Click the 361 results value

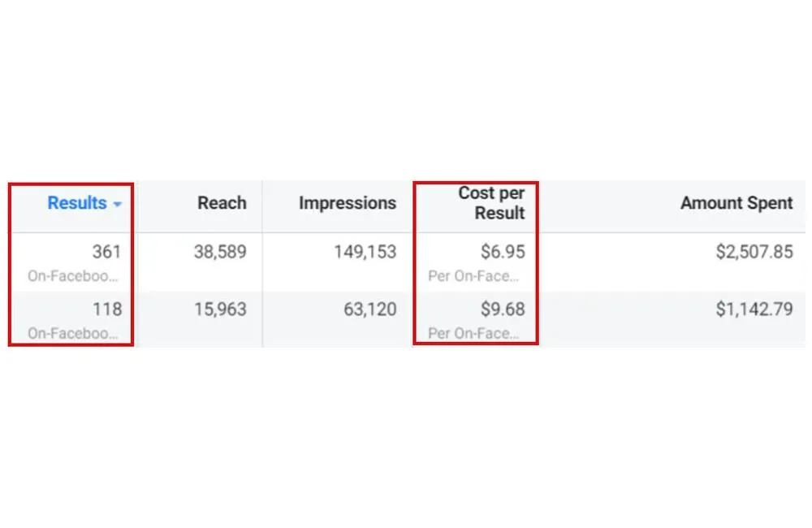(106, 252)
